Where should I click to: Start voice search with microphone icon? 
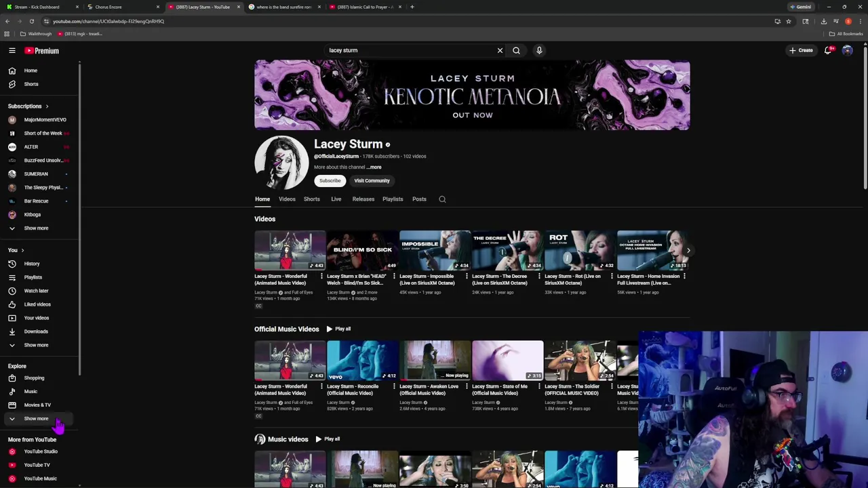click(539, 50)
